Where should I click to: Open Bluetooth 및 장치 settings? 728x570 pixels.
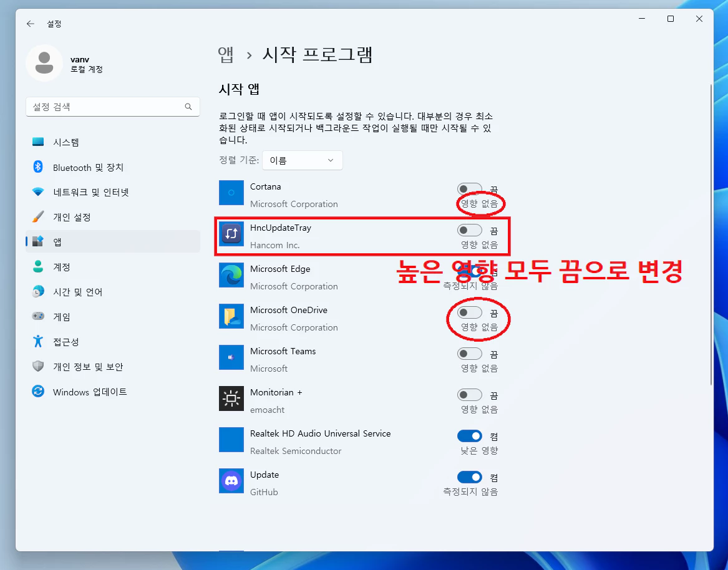tap(113, 167)
